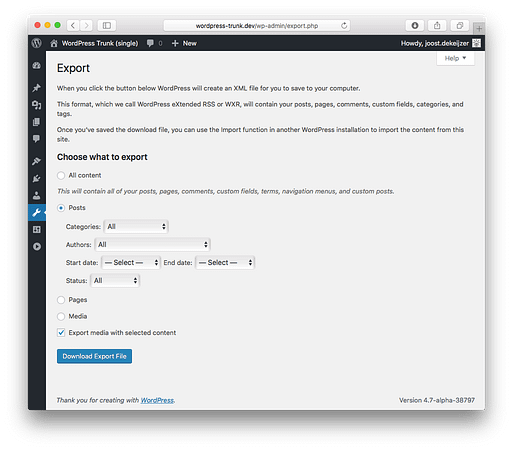Open the Safari share button
Screen dimensions: 513x450
coord(437,25)
